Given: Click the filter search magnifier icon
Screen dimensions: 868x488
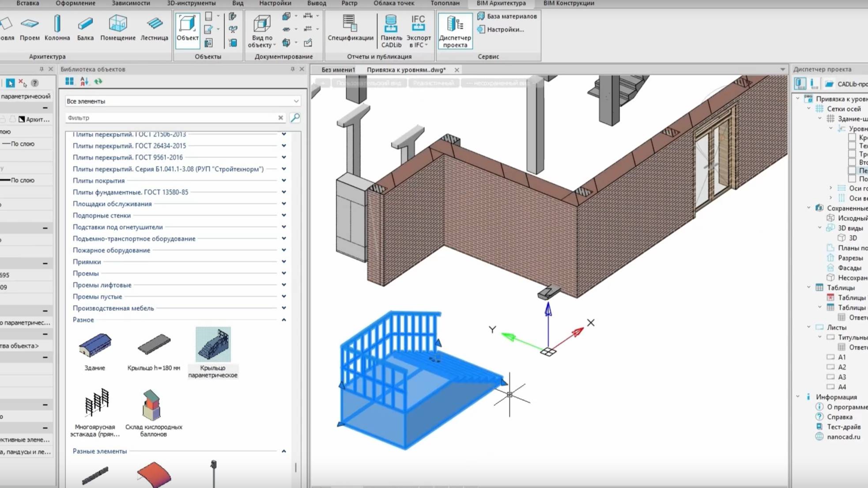Looking at the screenshot, I should point(295,117).
